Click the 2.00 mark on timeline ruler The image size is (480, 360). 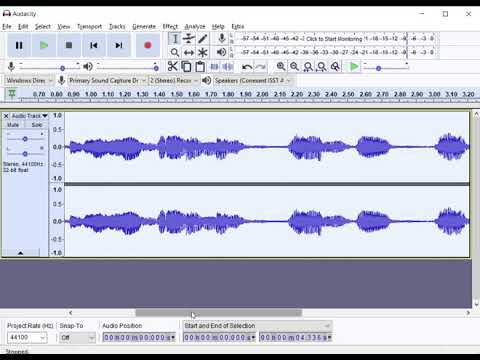[x=263, y=94]
